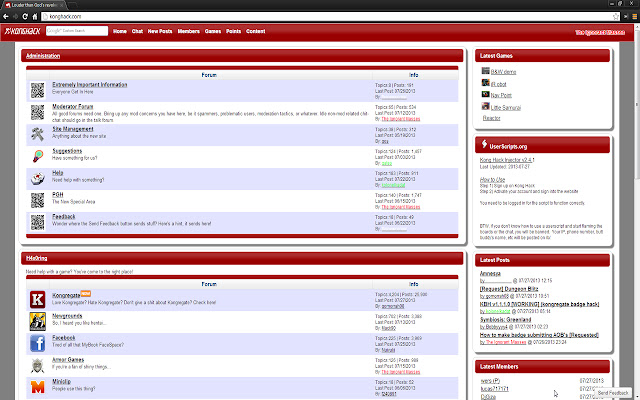The width and height of the screenshot is (640, 400).
Task: Bookmark the page with the star icon
Action: point(616,16)
